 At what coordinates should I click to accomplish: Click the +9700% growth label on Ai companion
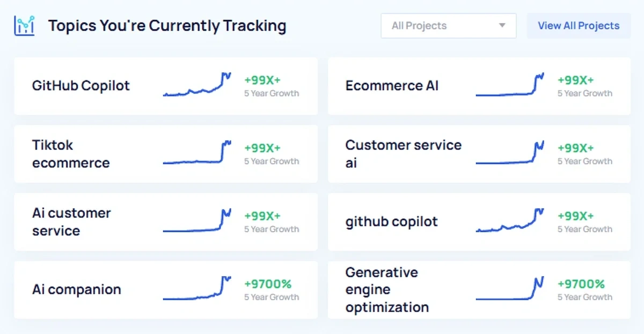click(268, 284)
